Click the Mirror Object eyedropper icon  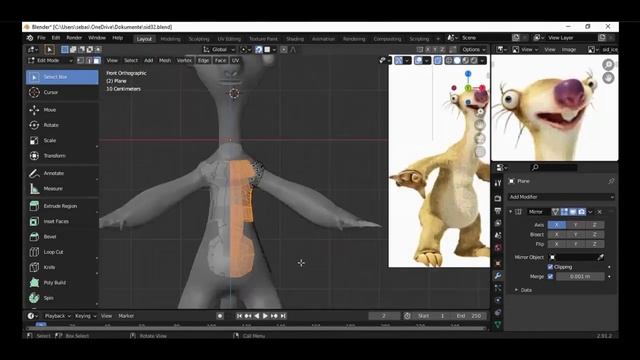coord(600,257)
